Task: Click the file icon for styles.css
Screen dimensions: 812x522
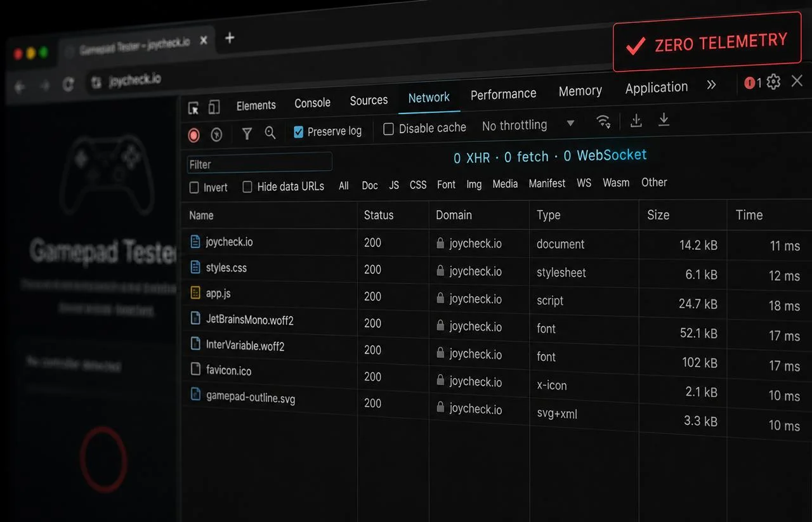Action: 195,267
